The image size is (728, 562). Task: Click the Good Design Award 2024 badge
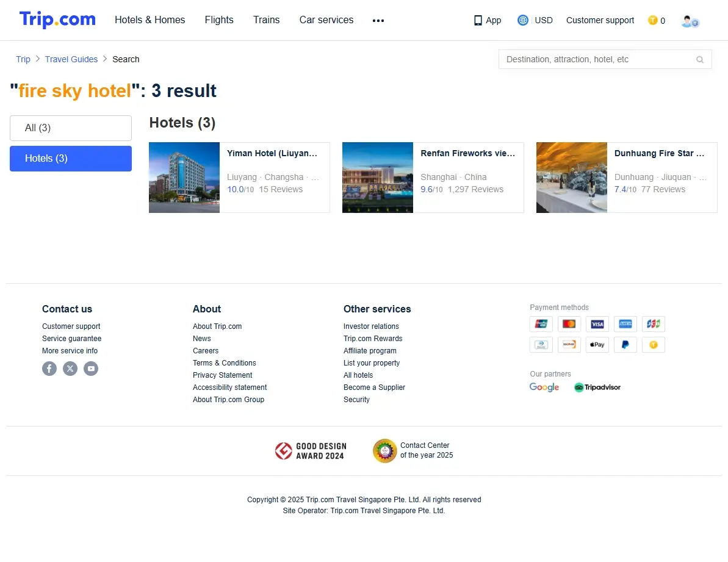point(311,450)
